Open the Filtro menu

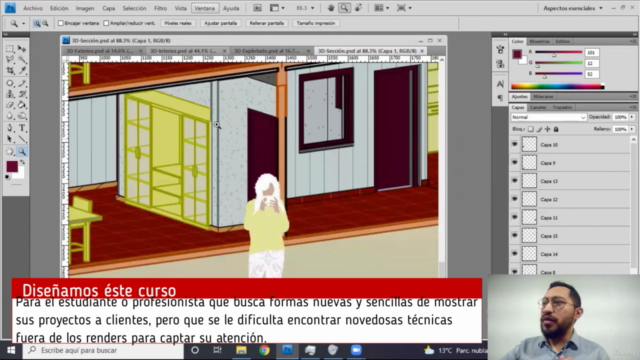pos(160,8)
